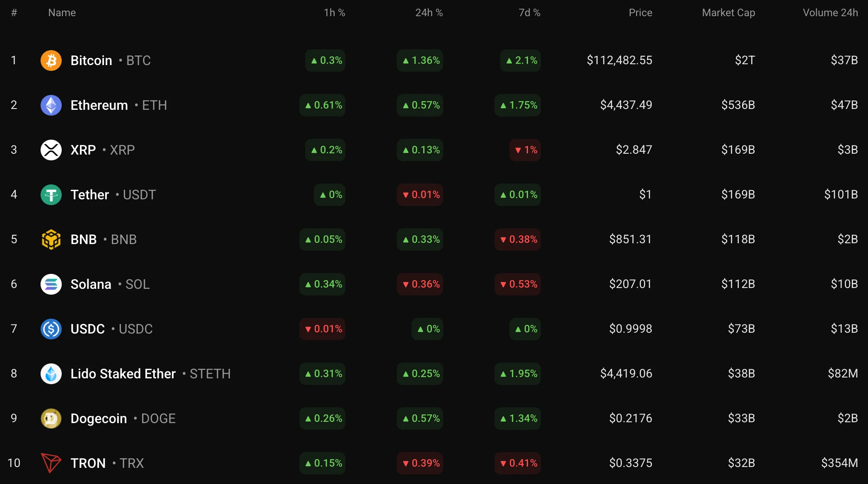Click the XRP logo icon
Screen dimensions: 868x484
[51, 150]
